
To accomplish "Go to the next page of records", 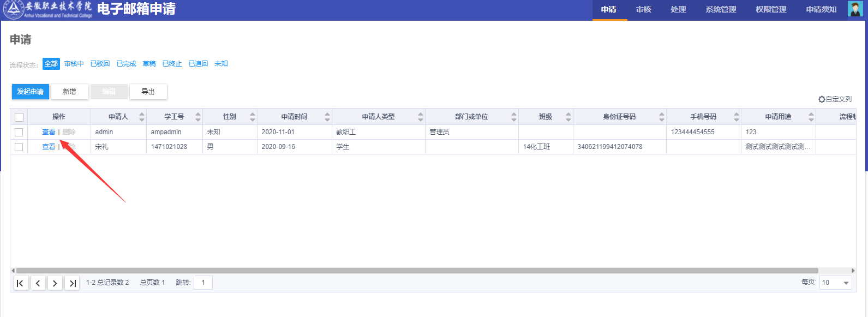I will (55, 283).
